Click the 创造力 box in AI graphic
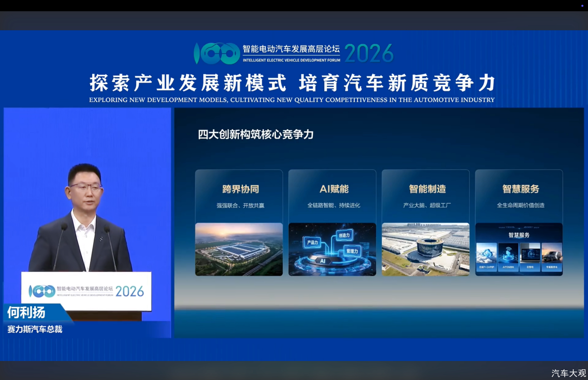 click(x=344, y=236)
